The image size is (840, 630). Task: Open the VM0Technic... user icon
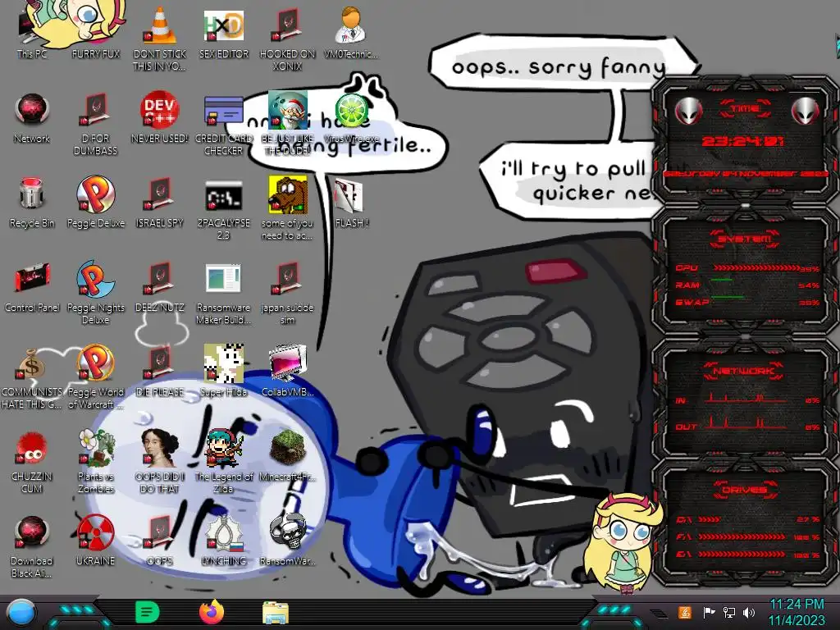(x=351, y=32)
